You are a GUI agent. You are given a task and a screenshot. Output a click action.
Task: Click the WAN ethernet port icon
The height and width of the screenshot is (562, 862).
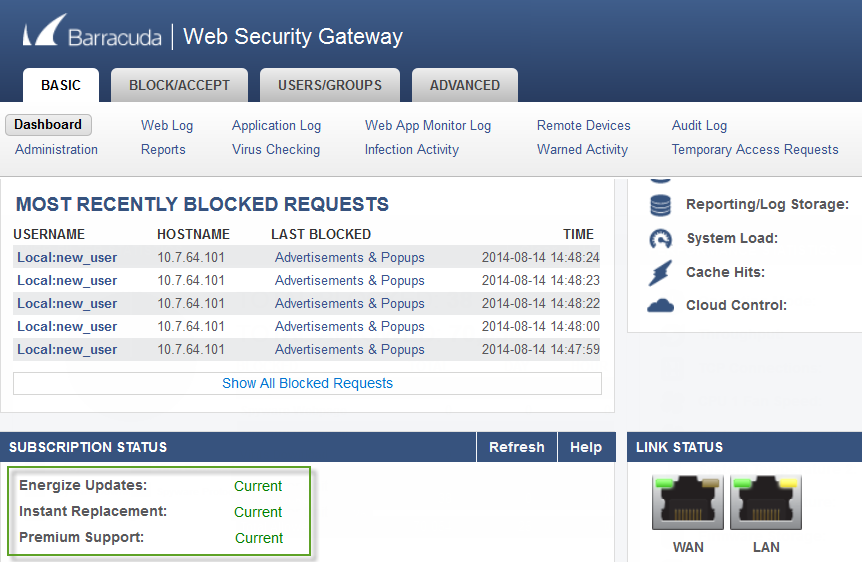[x=688, y=503]
